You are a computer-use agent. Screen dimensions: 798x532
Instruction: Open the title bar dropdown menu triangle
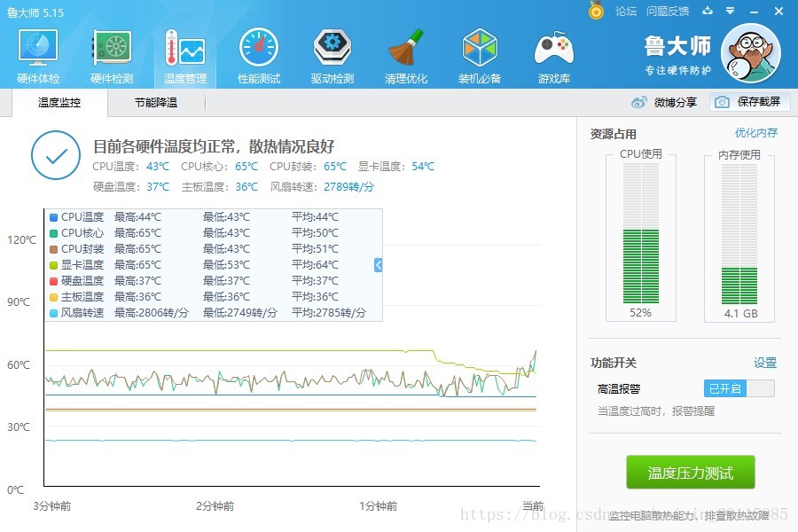tap(731, 11)
